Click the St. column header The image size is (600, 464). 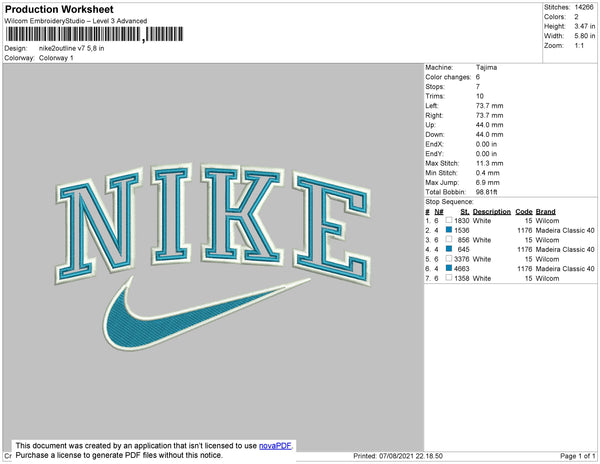465,212
